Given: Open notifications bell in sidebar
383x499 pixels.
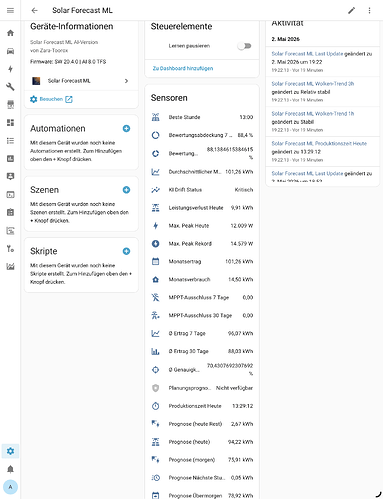Looking at the screenshot, I should [x=10, y=469].
